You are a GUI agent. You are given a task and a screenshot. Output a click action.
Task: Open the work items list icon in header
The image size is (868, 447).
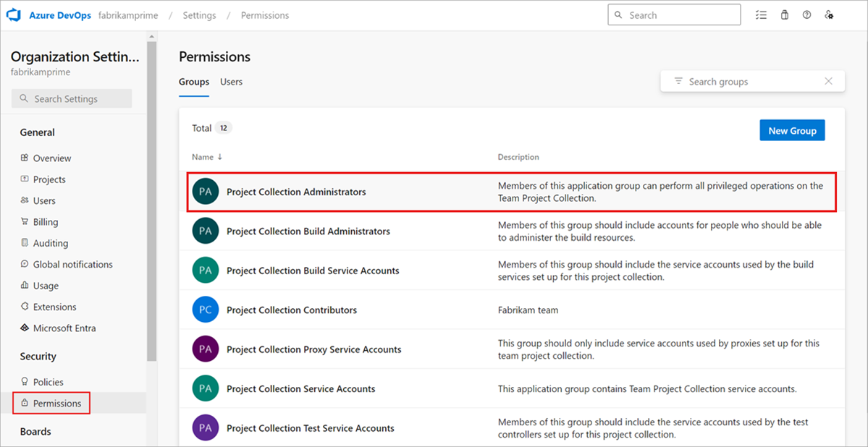[761, 15]
